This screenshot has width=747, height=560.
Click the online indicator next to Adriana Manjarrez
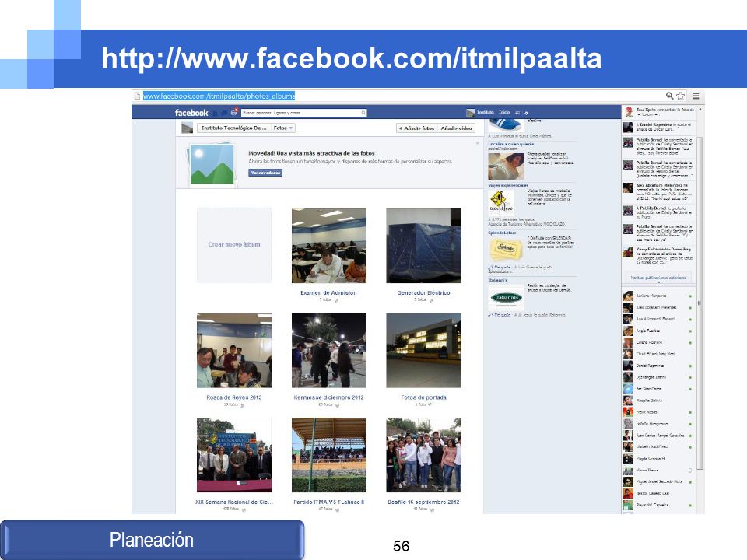tap(690, 296)
